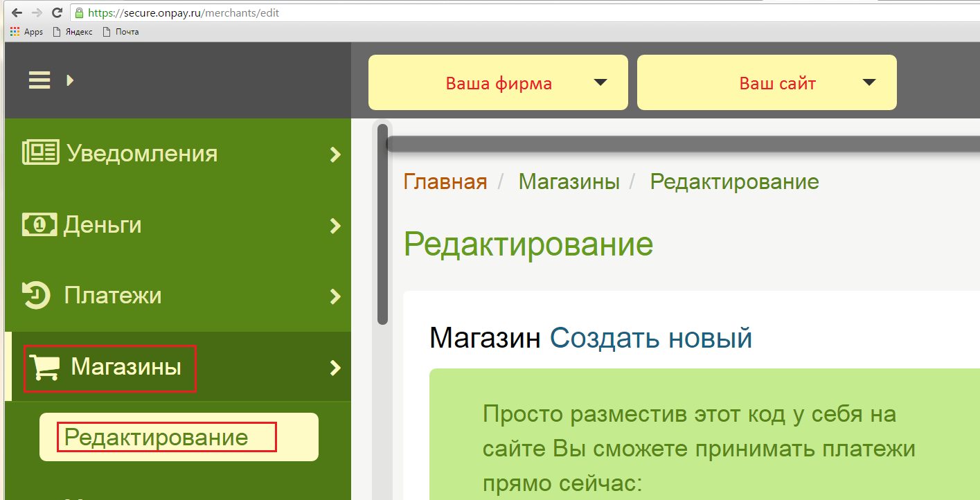Click the Деньги banknote icon
The height and width of the screenshot is (500, 980).
click(x=39, y=224)
